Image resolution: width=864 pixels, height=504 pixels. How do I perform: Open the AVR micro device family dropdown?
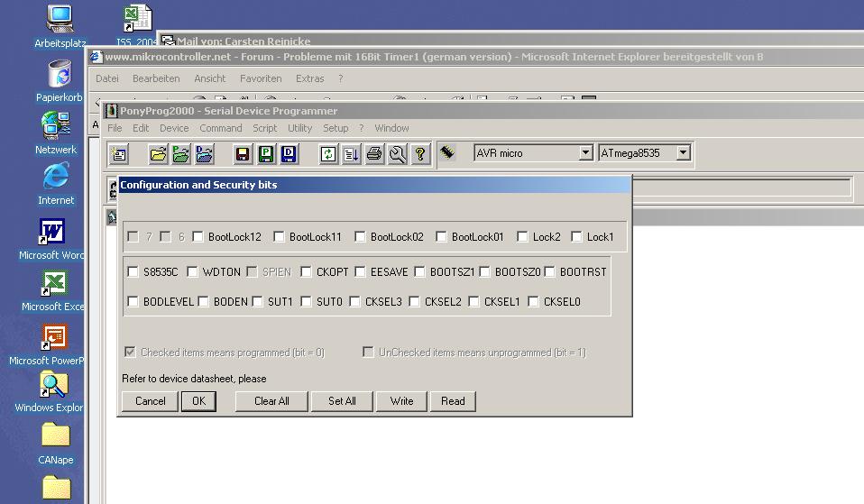click(x=585, y=152)
